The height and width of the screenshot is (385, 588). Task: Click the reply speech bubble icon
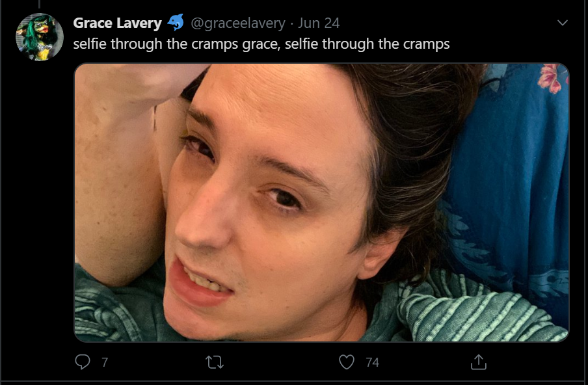[83, 362]
